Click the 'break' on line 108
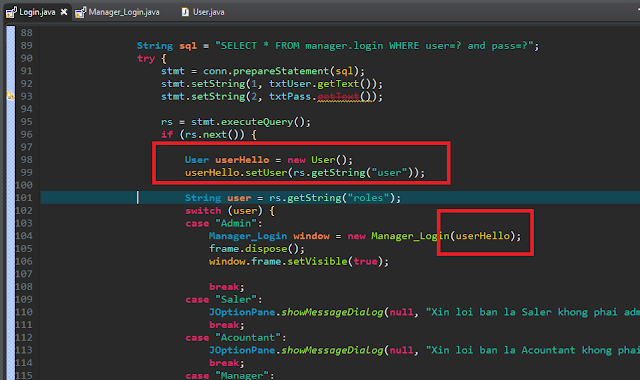The height and width of the screenshot is (380, 640). pyautogui.click(x=224, y=287)
